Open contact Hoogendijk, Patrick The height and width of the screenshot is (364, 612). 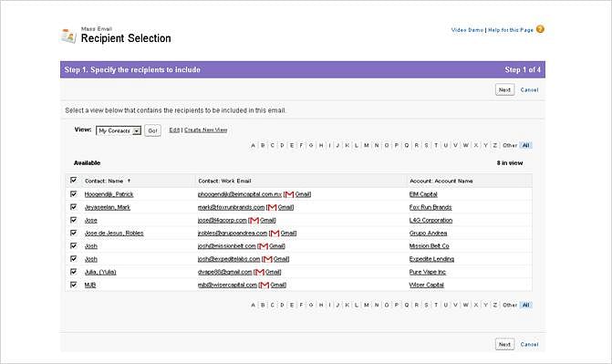109,194
